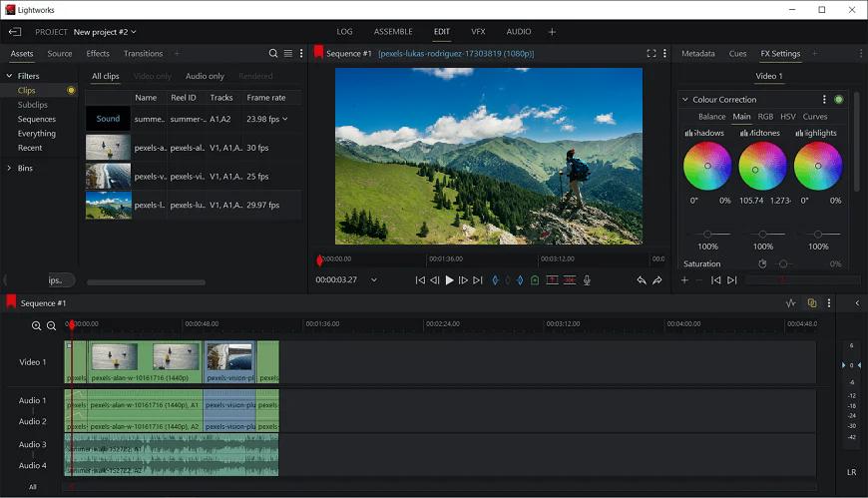Collapse the timeline side panel chevron

(x=857, y=303)
